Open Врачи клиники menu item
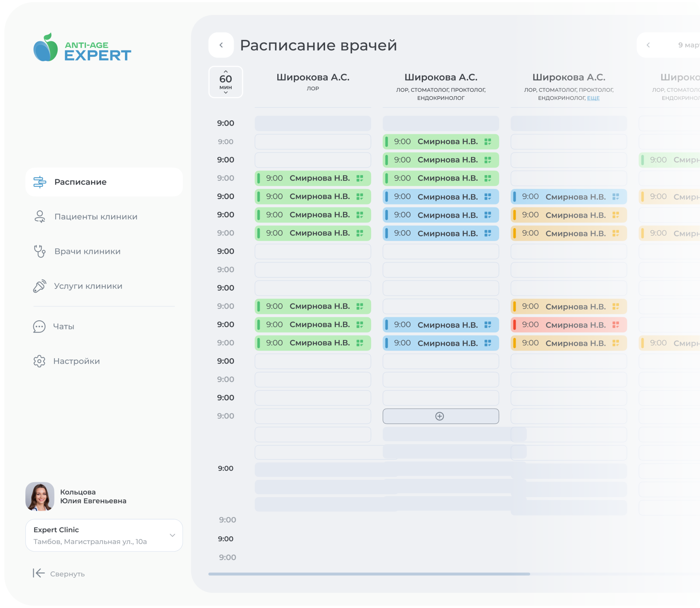Image resolution: width=700 pixels, height=608 pixels. tap(88, 251)
